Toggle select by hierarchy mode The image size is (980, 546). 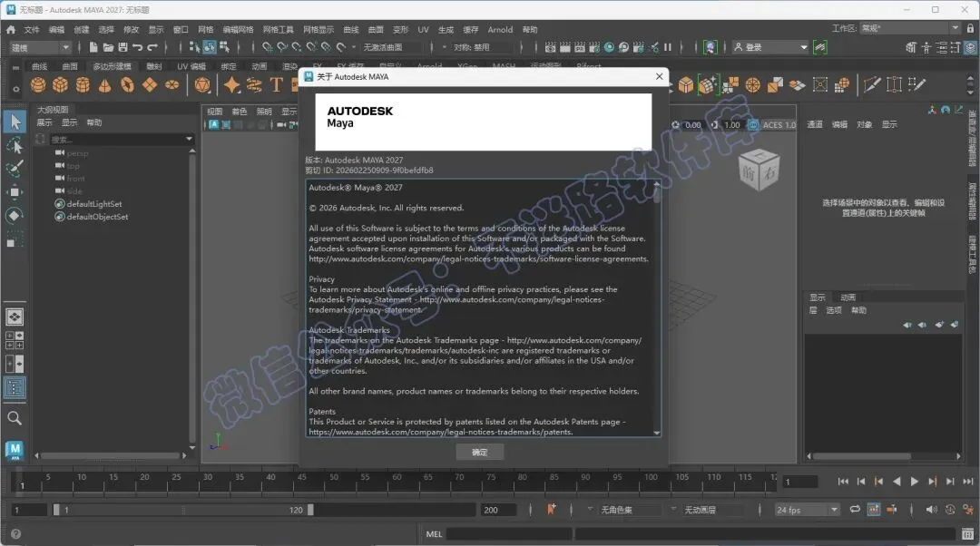[194, 47]
